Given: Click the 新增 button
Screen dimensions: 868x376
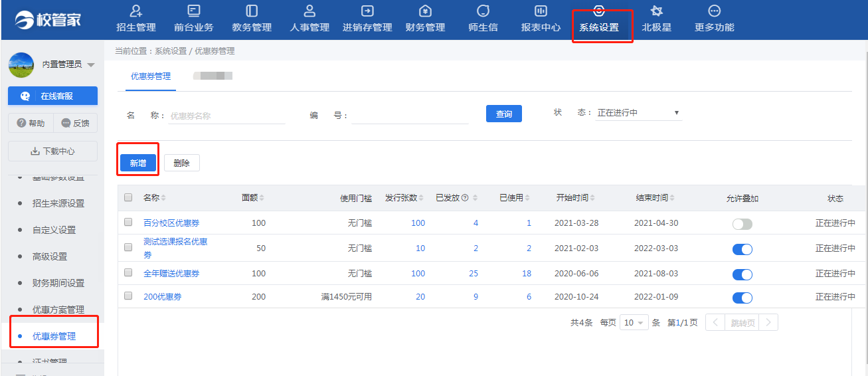Looking at the screenshot, I should [x=138, y=163].
